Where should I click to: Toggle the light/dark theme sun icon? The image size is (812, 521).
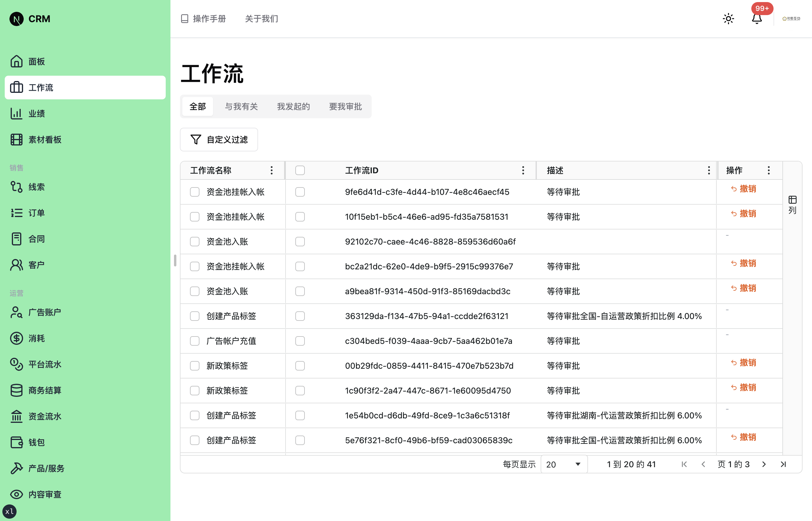[x=728, y=19]
